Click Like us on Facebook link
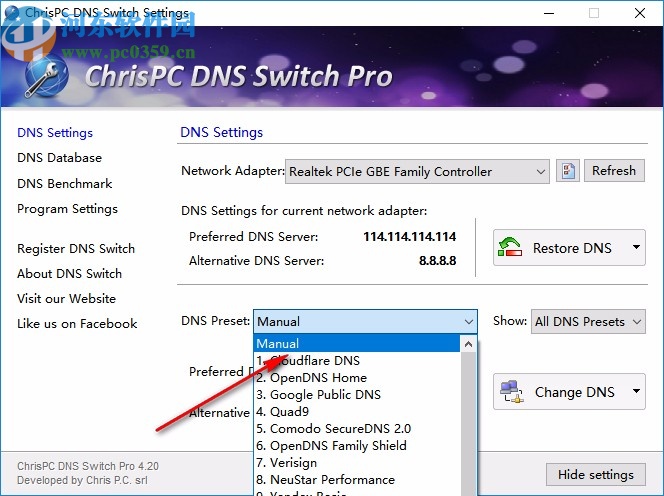The width and height of the screenshot is (664, 496). click(77, 324)
